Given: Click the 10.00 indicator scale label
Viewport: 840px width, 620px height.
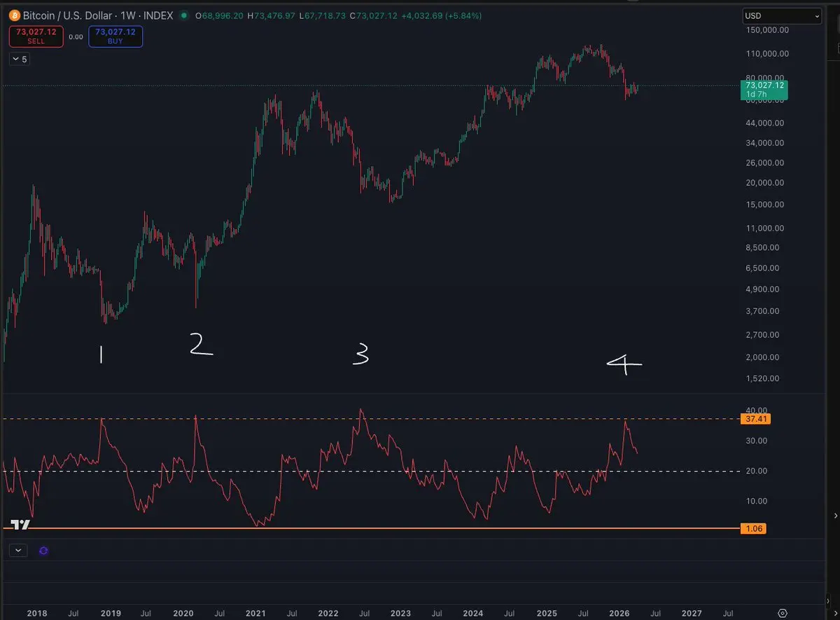Looking at the screenshot, I should (757, 501).
